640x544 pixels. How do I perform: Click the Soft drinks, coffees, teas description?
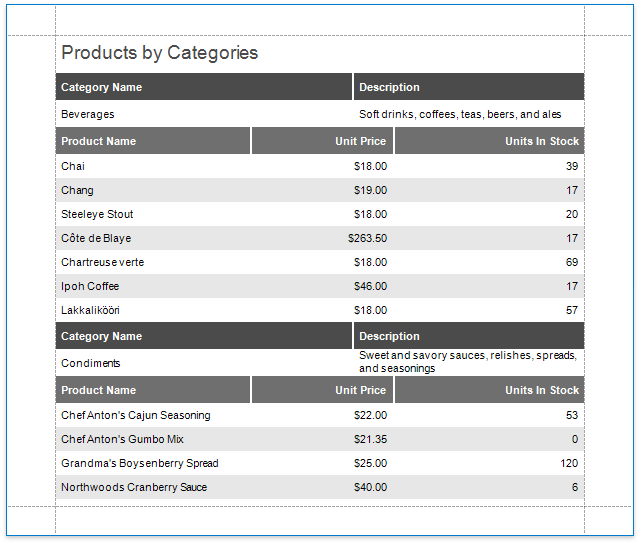(460, 114)
